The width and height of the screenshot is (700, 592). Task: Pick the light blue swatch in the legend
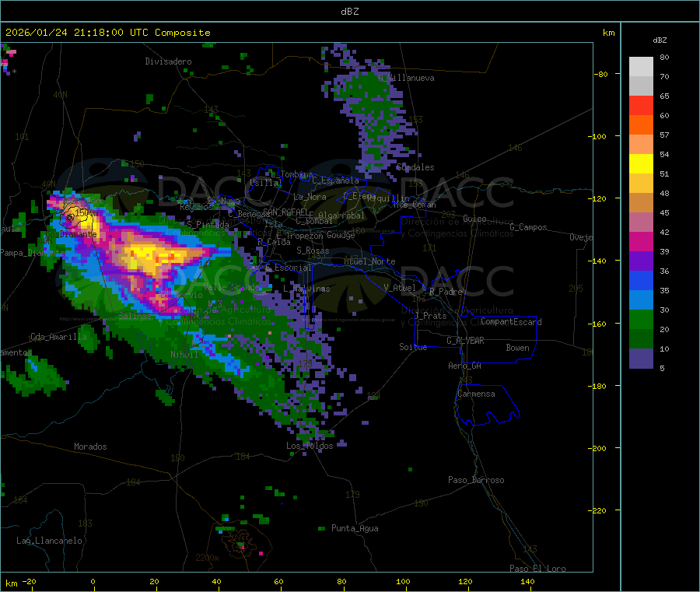point(641,300)
